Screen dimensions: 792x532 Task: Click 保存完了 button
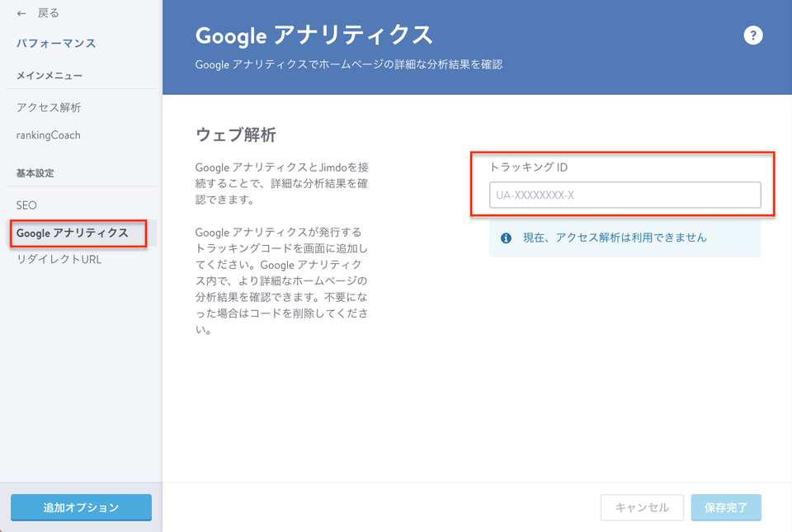pyautogui.click(x=726, y=507)
